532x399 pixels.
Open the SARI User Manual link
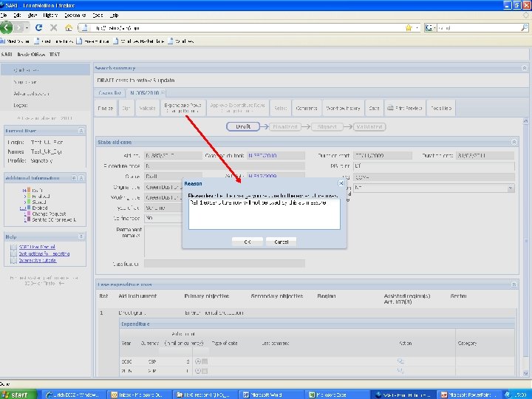click(37, 247)
